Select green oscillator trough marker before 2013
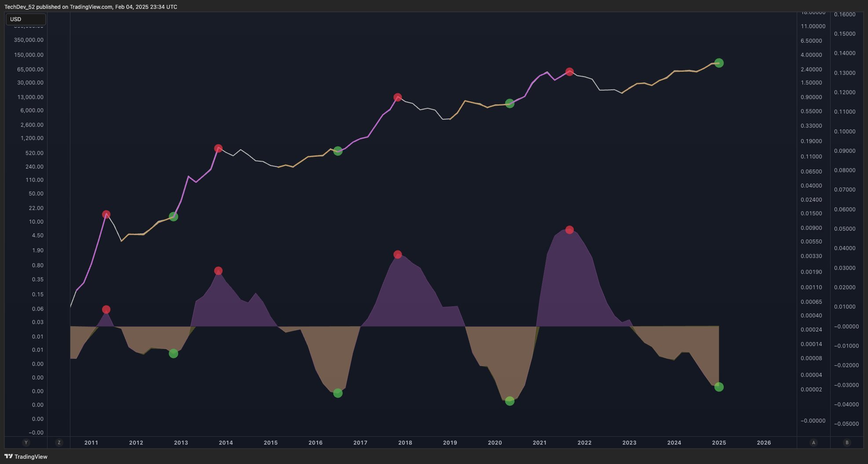Image resolution: width=868 pixels, height=464 pixels. click(x=173, y=354)
